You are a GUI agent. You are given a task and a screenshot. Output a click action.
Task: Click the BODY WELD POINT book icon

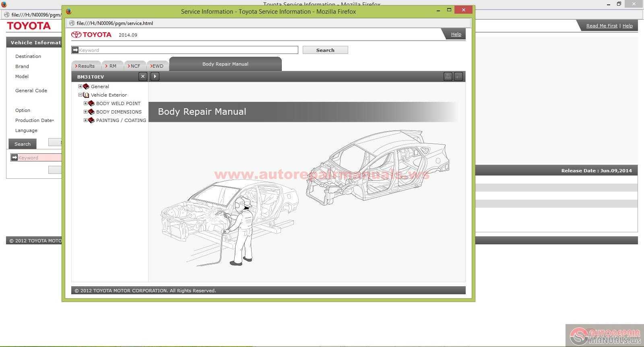91,103
